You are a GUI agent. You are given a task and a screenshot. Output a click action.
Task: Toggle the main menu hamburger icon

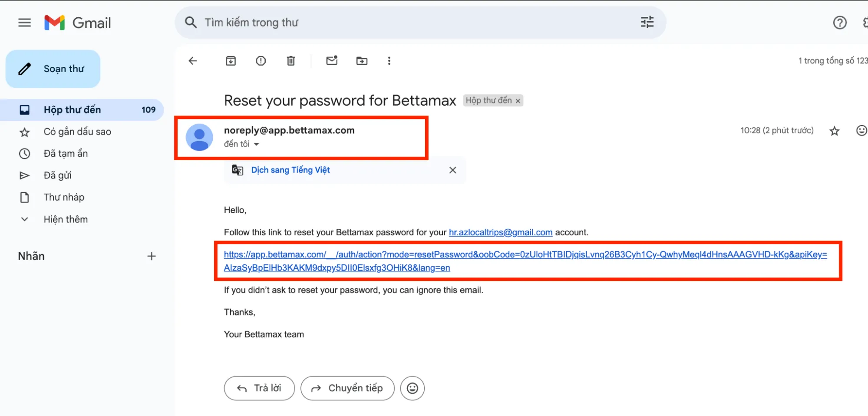click(x=25, y=23)
